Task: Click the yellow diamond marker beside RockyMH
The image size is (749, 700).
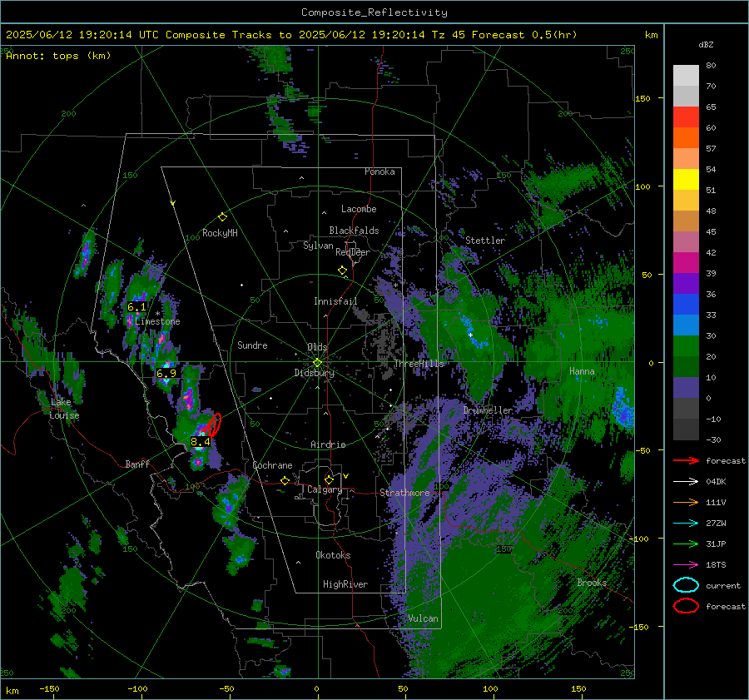Action: point(222,217)
